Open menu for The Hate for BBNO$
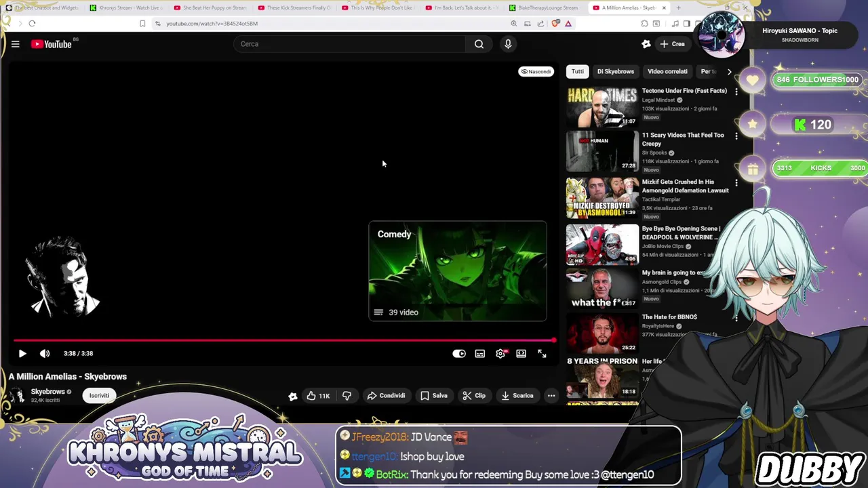Viewport: 868px width, 488px height. (736, 318)
